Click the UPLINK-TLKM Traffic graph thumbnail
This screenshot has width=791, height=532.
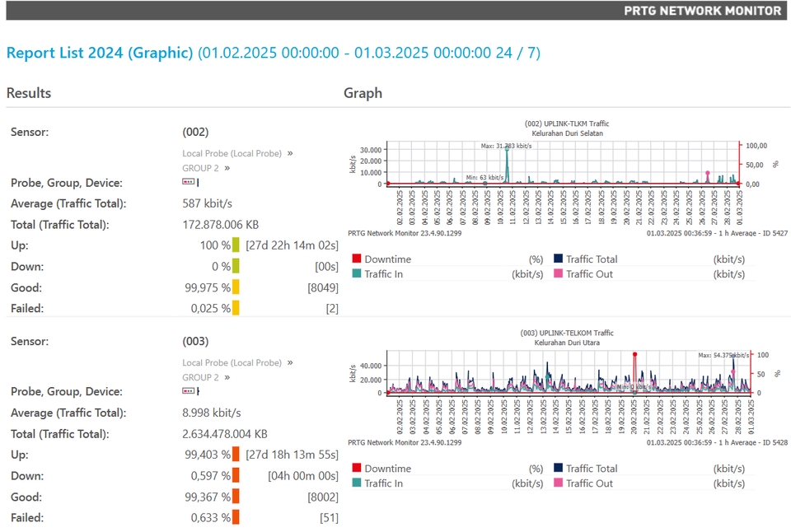pos(567,178)
